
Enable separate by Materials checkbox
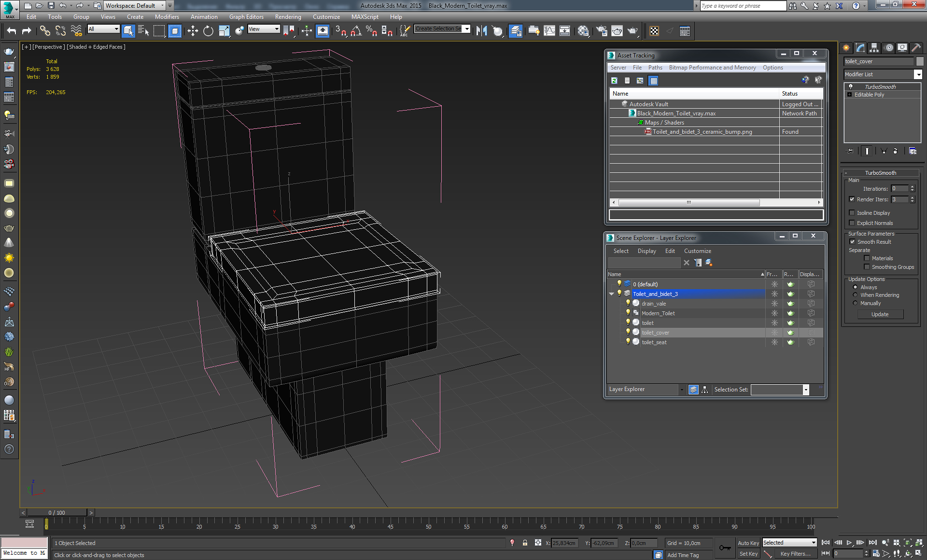(867, 258)
